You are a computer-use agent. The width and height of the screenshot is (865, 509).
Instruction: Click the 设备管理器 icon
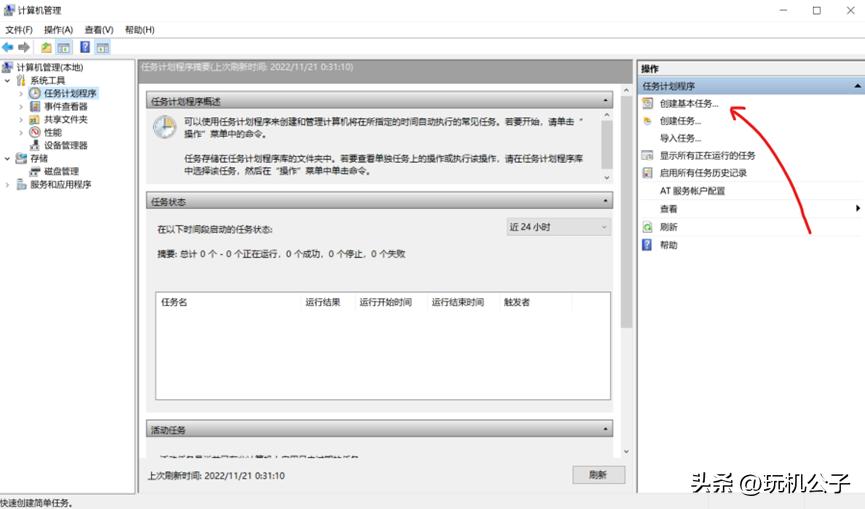pyautogui.click(x=35, y=145)
